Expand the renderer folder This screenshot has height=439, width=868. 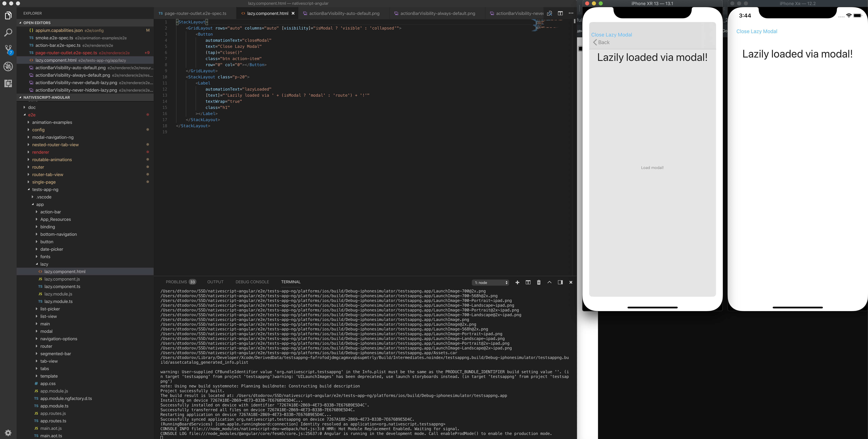click(x=40, y=152)
